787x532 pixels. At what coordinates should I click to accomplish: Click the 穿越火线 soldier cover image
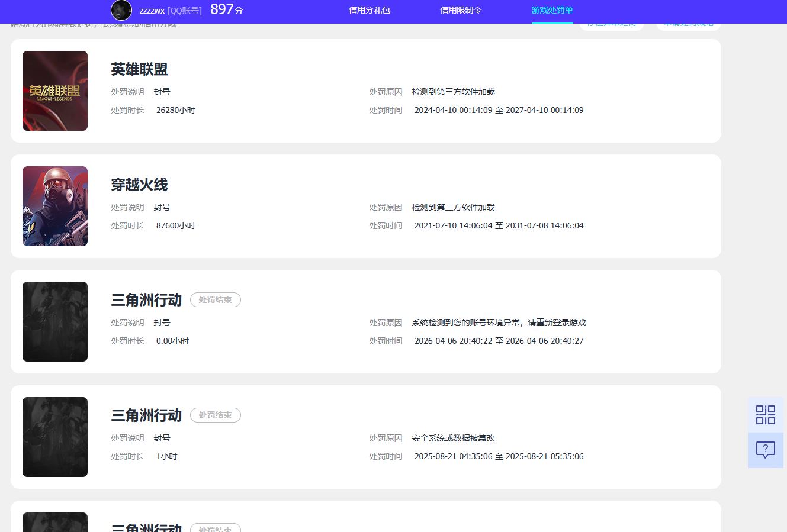pyautogui.click(x=55, y=206)
